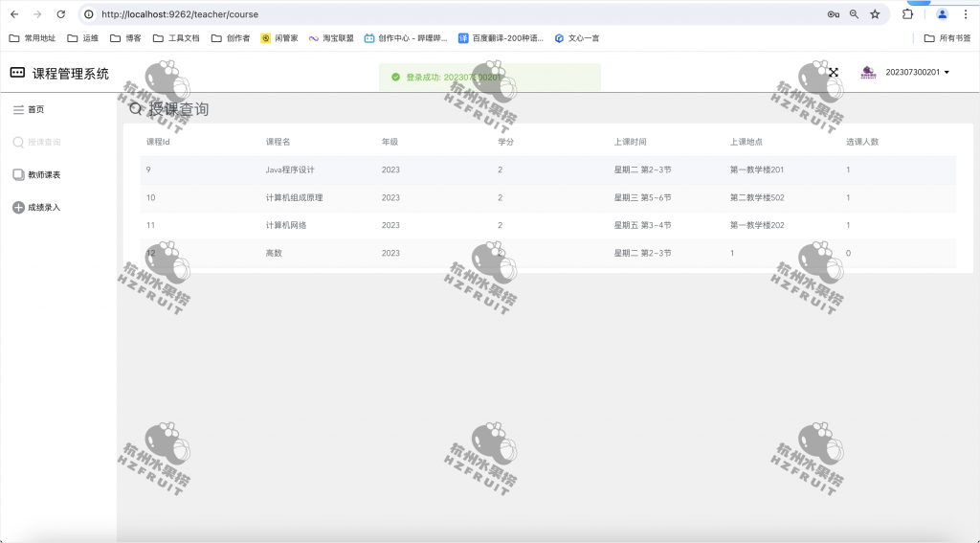
Task: Open the 常用地址 bookmark folder
Action: tap(33, 38)
